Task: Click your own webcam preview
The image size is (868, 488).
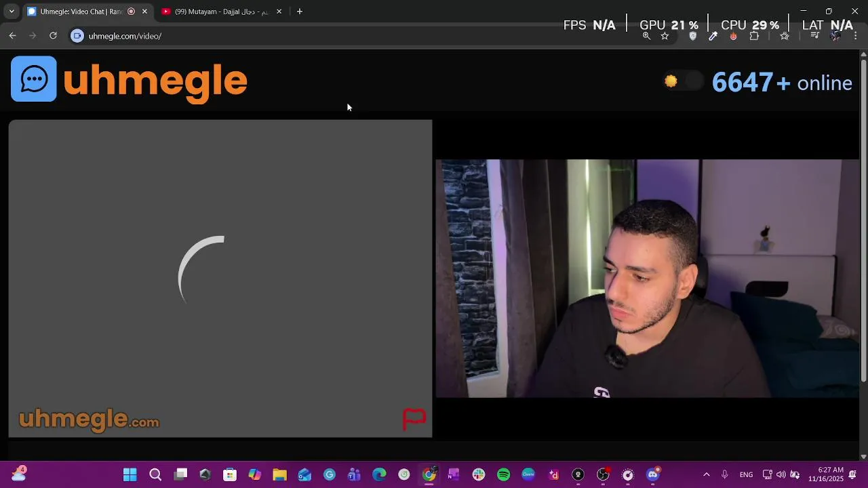Action: [648, 279]
